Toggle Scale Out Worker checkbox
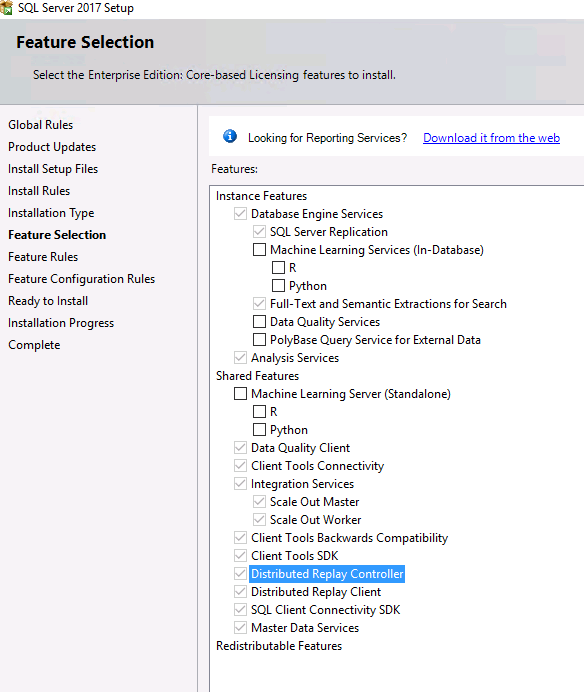Viewport: 584px width, 692px height. pos(259,519)
